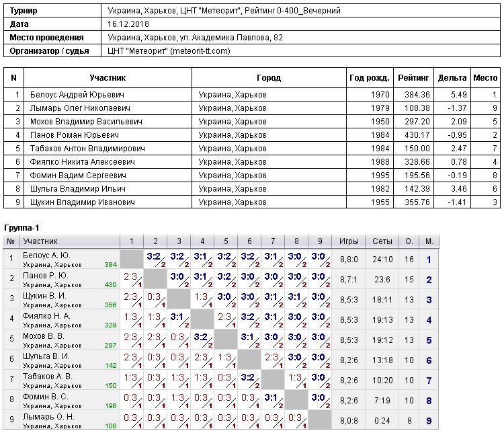
Task: Click Белоус vs Панов 3:2 score cell
Action: pos(155,260)
